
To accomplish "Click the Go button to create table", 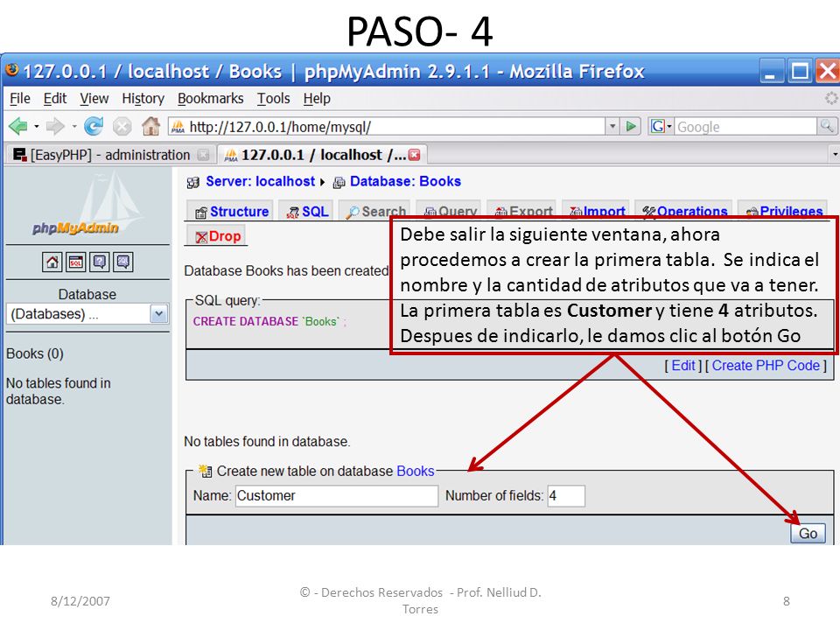I will [808, 534].
